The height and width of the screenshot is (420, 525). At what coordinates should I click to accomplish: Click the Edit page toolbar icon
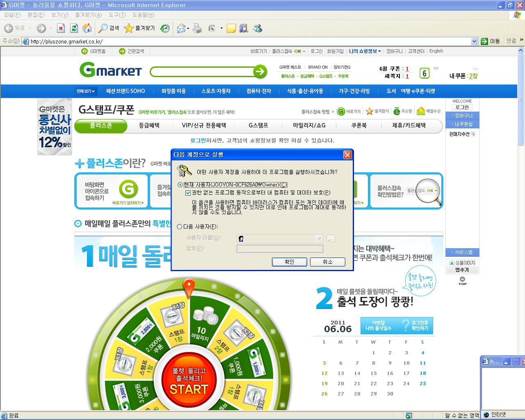point(212,28)
